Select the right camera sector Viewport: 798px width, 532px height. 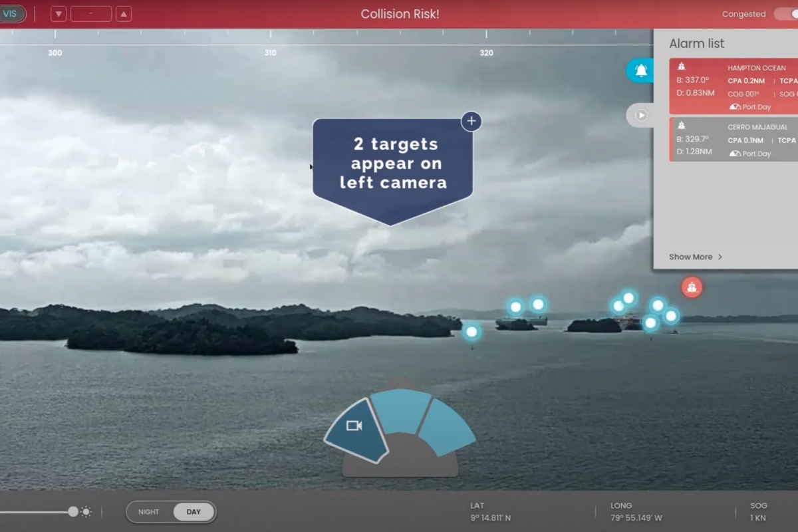click(445, 426)
